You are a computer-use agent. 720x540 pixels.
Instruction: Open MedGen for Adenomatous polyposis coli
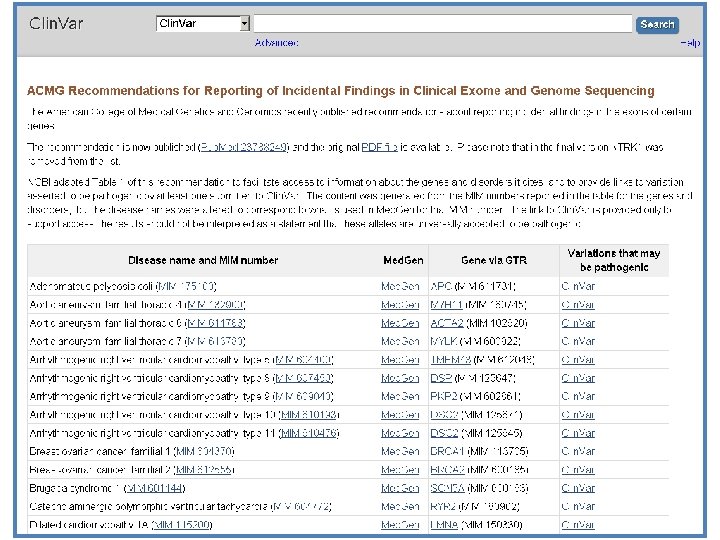click(x=400, y=287)
